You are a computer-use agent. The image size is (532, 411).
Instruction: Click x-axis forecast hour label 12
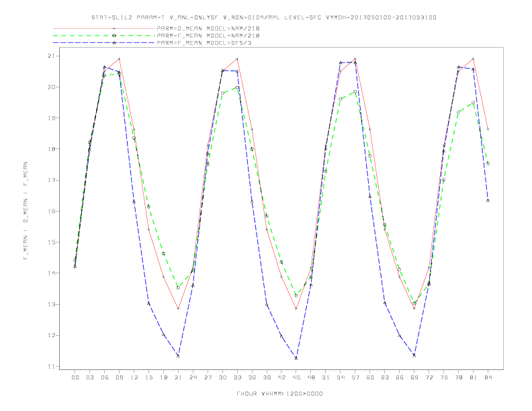point(134,377)
